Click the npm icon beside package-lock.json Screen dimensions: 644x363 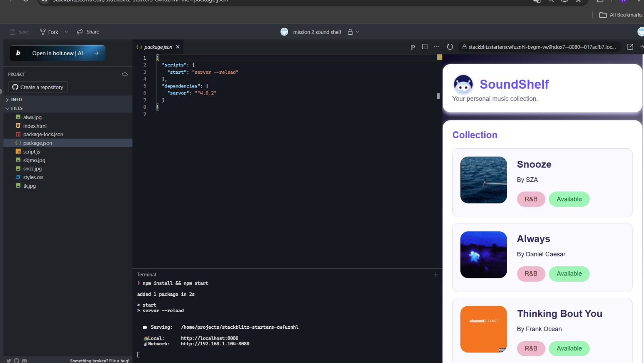click(x=18, y=134)
